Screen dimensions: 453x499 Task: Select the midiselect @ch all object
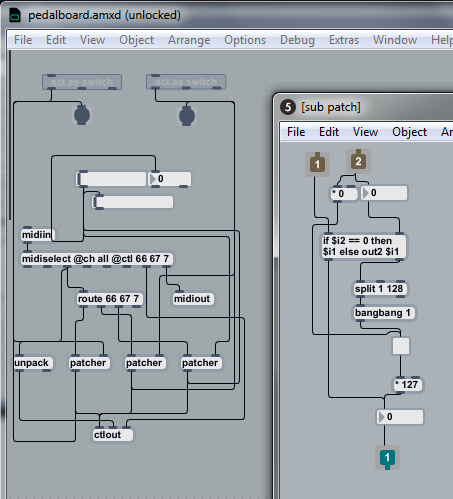(x=97, y=259)
